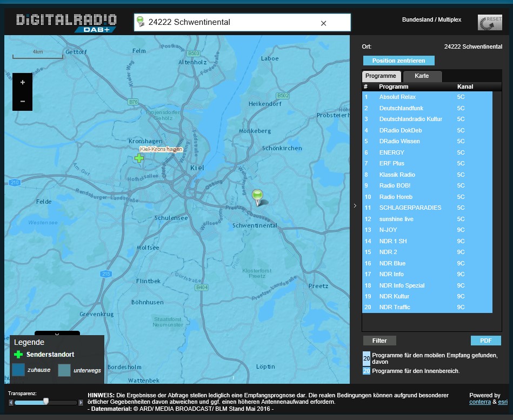Collapse the right side panel arrow
513x420 pixels.
355,205
